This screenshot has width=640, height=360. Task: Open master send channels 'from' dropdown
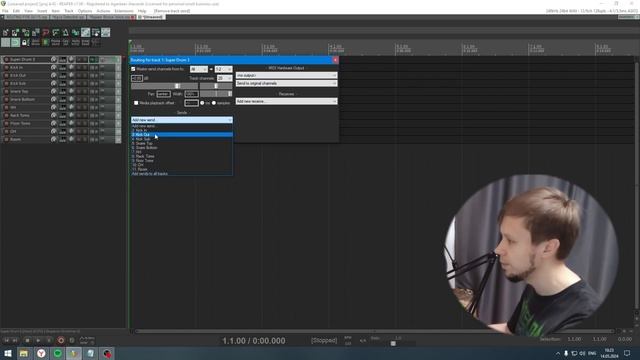click(x=199, y=69)
